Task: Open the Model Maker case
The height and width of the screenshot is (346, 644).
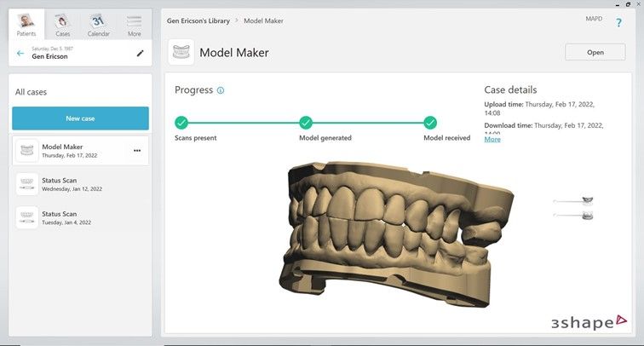Action: [595, 52]
